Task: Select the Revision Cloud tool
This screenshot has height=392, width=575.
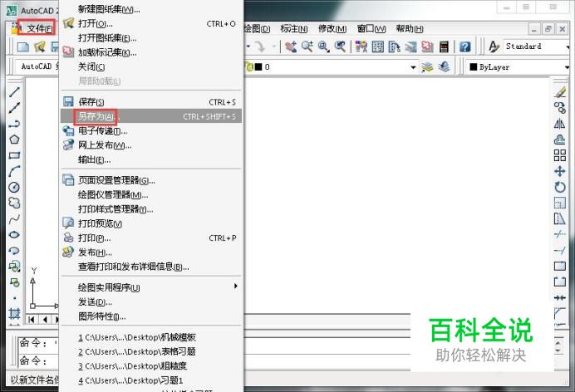Action: (x=14, y=203)
